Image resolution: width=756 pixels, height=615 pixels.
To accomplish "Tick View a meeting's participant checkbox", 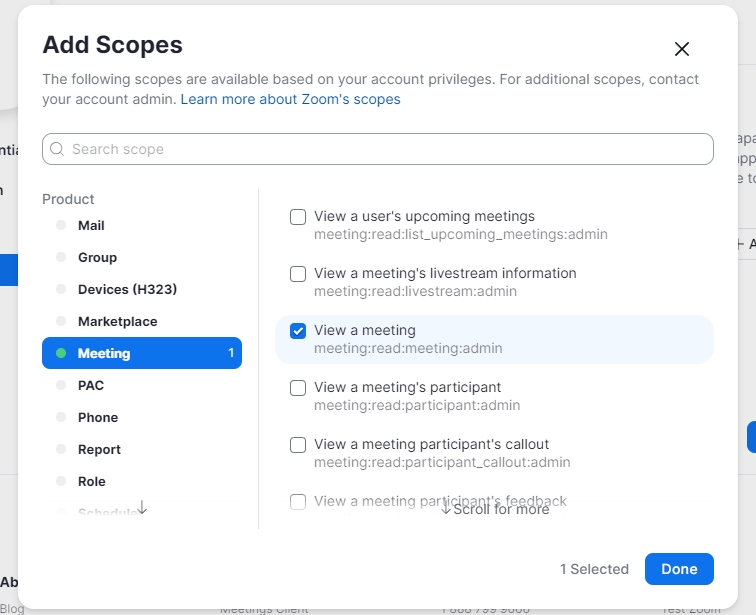I will tap(298, 388).
